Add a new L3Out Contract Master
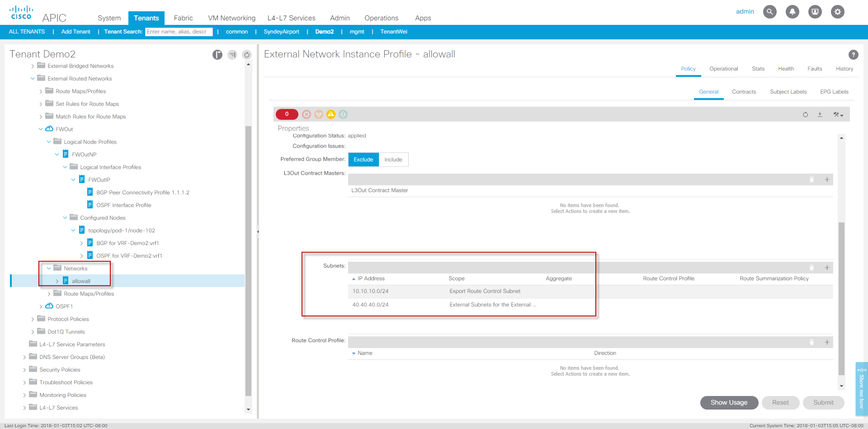Image resolution: width=868 pixels, height=429 pixels. tap(827, 180)
